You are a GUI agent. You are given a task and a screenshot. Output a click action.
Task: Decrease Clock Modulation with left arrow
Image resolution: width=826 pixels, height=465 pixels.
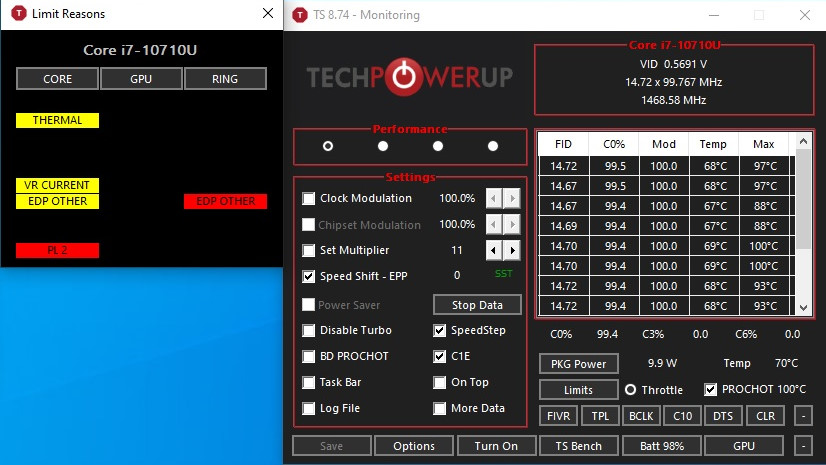[494, 199]
